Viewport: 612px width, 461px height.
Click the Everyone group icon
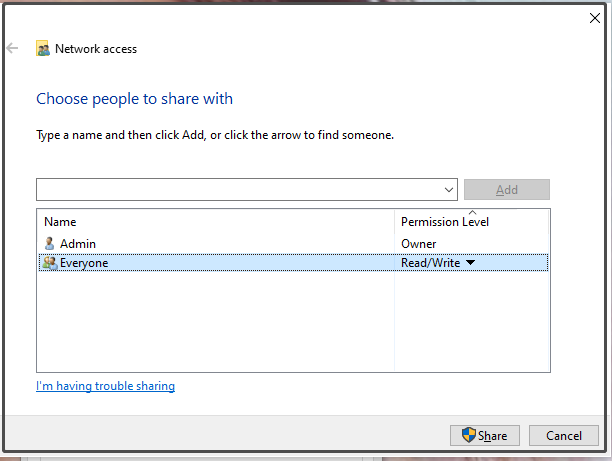tap(50, 263)
